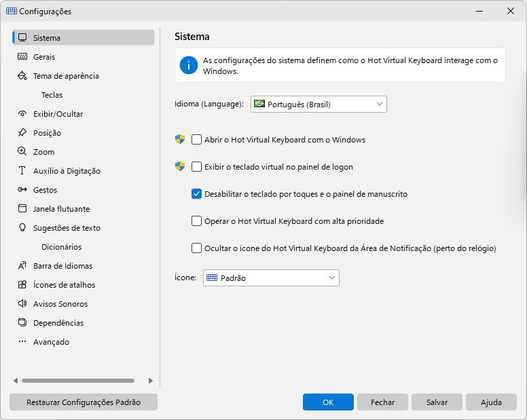The width and height of the screenshot is (527, 420).
Task: Open Ícones de atalhos settings
Action: (x=84, y=285)
